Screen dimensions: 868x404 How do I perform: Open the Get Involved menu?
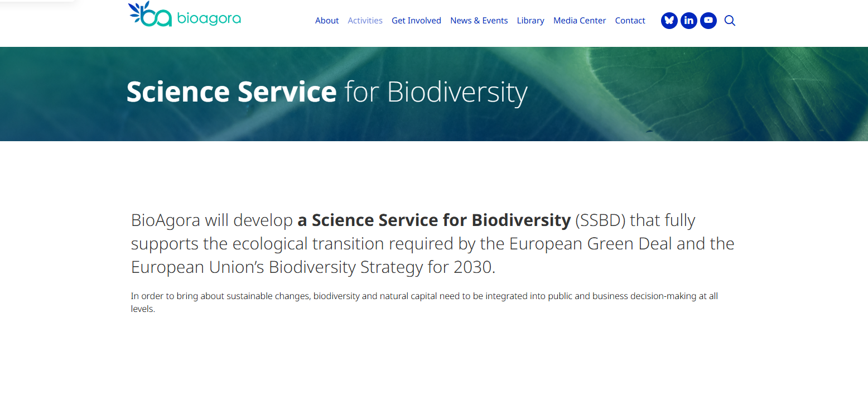coord(416,21)
